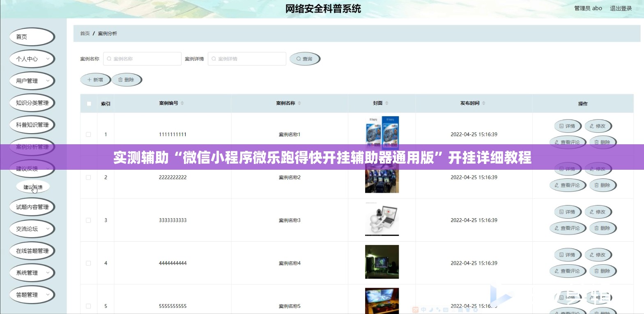Click the 案例名称3 cell

290,220
